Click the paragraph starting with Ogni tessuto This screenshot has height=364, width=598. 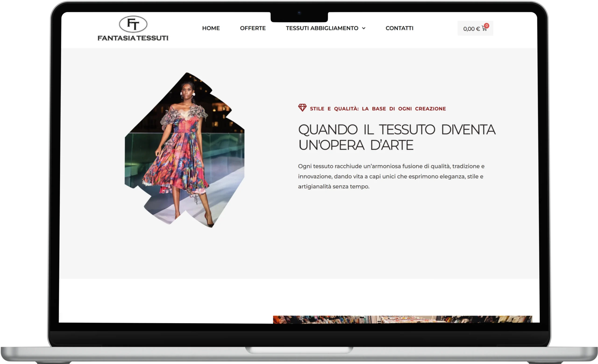[391, 176]
